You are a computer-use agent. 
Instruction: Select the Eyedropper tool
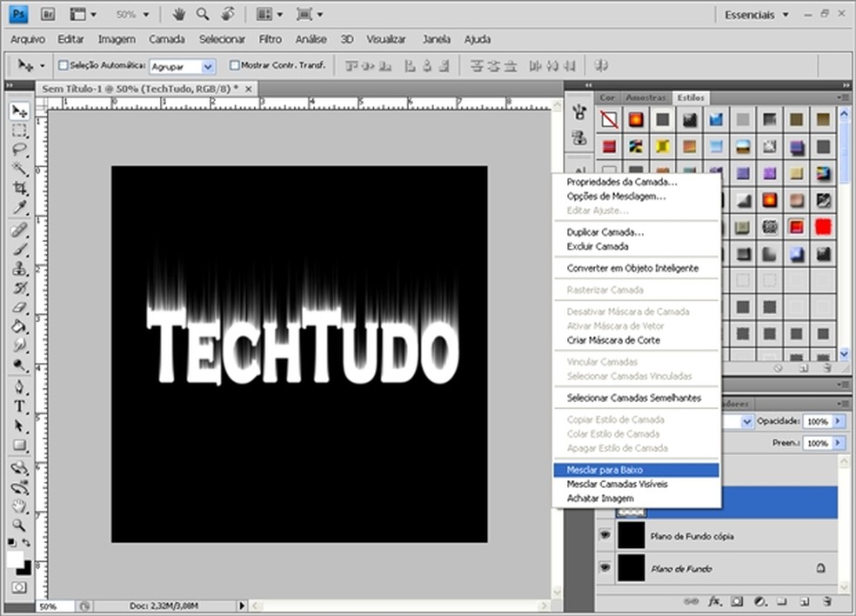pyautogui.click(x=19, y=207)
